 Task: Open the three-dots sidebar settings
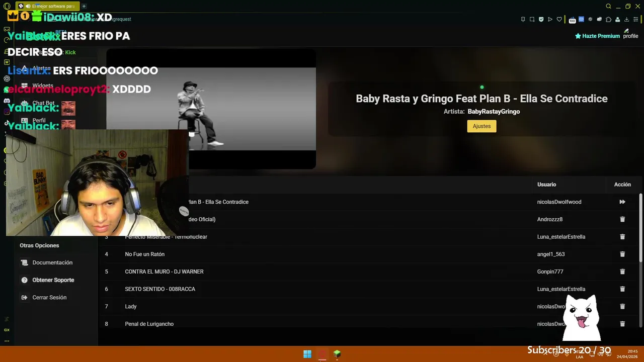[x=7, y=340]
